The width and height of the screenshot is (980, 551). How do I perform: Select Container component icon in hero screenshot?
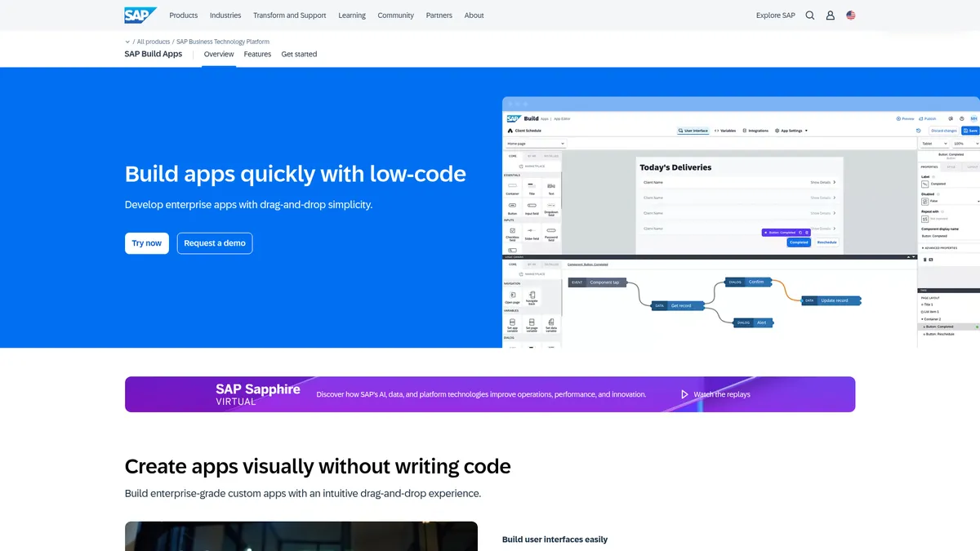pos(512,185)
